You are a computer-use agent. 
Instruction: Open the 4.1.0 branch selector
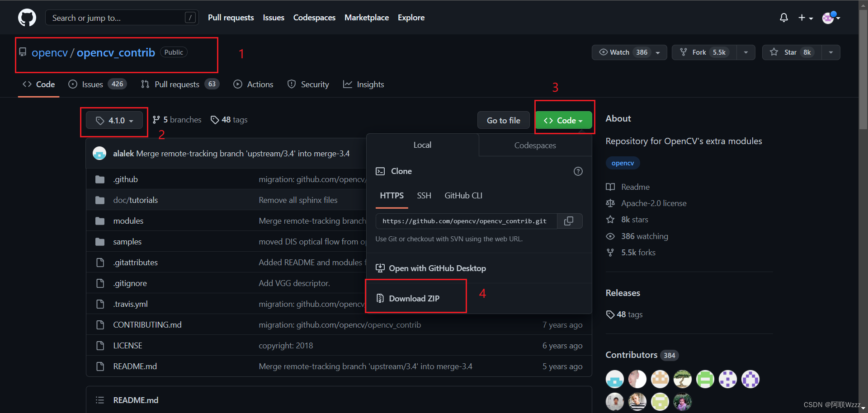tap(114, 120)
